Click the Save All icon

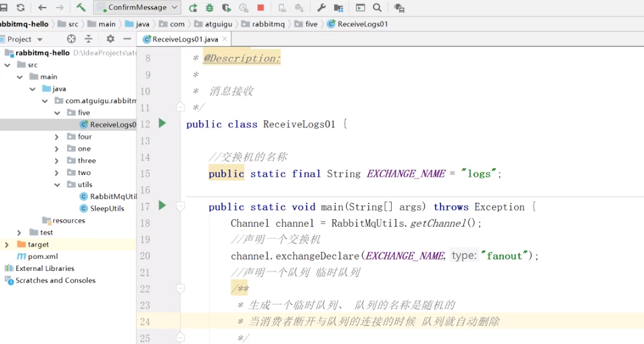coord(3,7)
